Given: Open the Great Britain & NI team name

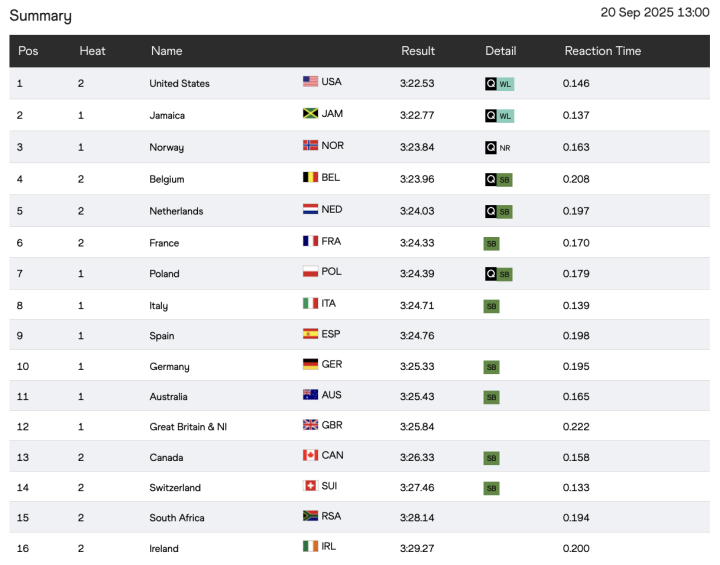Looking at the screenshot, I should [188, 427].
